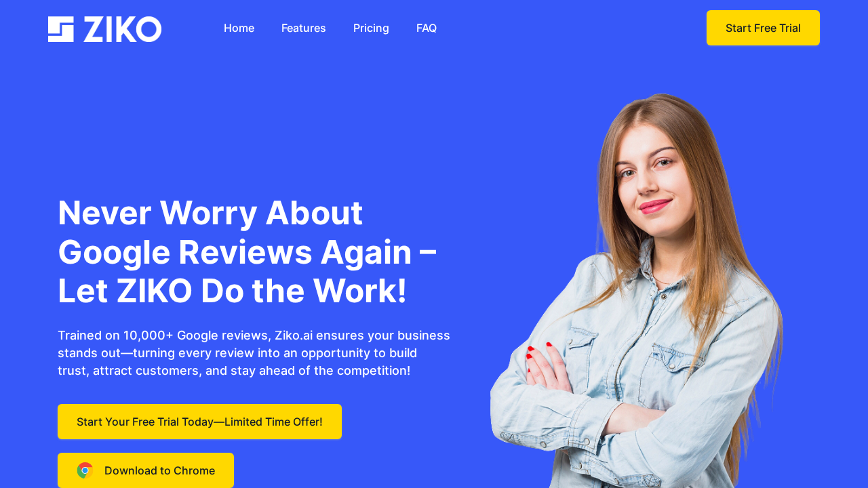Click the yellow Start Free Trial button

[763, 28]
